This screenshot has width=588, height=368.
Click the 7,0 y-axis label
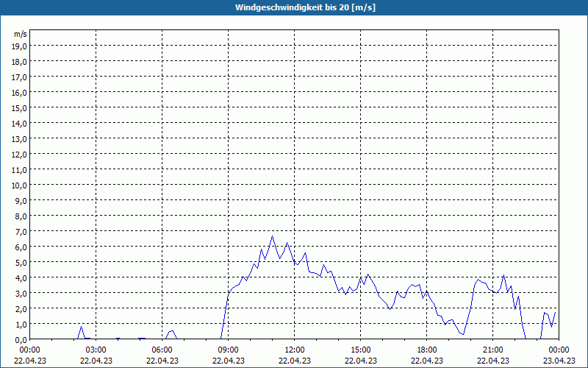pyautogui.click(x=21, y=232)
